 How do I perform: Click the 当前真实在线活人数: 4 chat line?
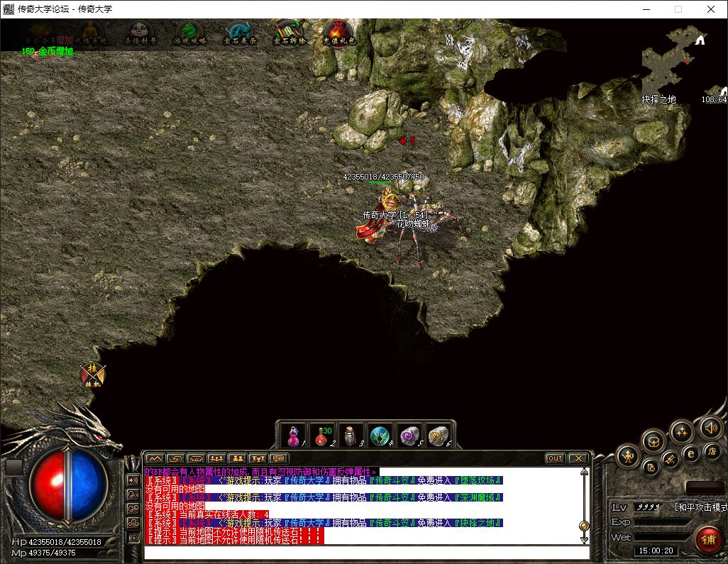(207, 514)
